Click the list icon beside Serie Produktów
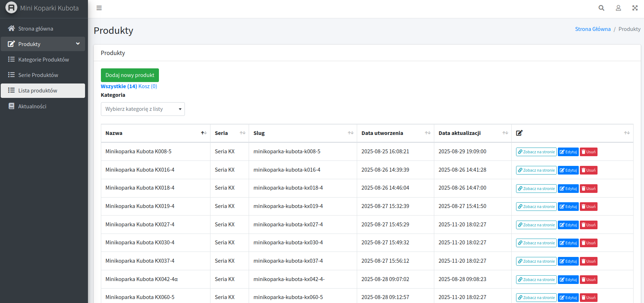 pos(12,75)
